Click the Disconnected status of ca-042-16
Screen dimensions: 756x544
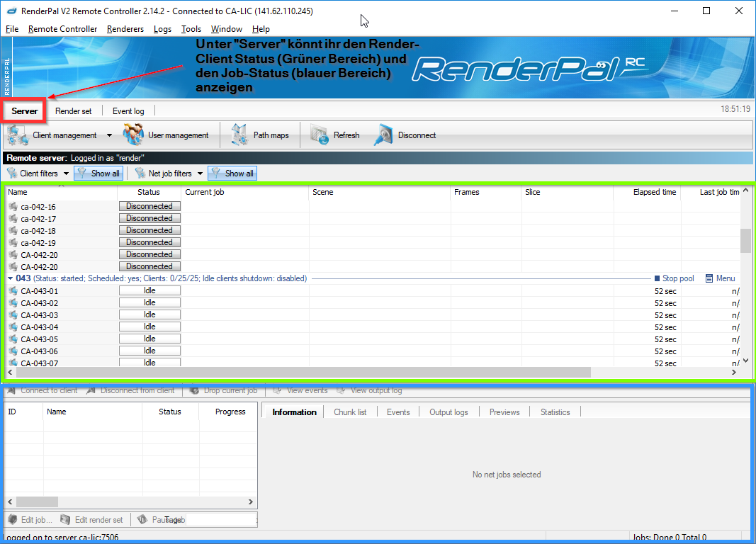tap(149, 207)
